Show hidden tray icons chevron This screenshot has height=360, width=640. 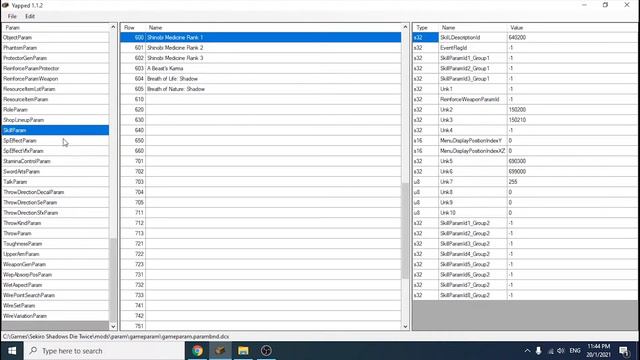point(527,351)
